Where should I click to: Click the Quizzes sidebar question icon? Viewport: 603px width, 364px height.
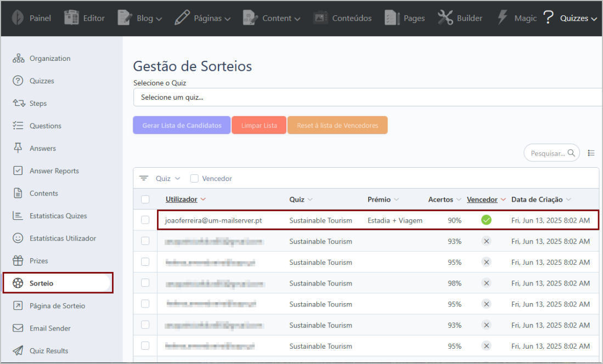point(18,81)
